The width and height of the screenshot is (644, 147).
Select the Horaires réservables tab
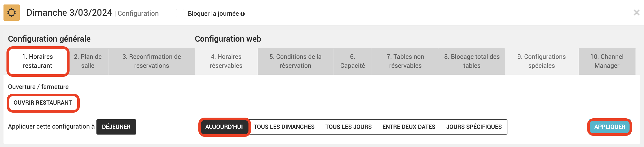(x=226, y=61)
